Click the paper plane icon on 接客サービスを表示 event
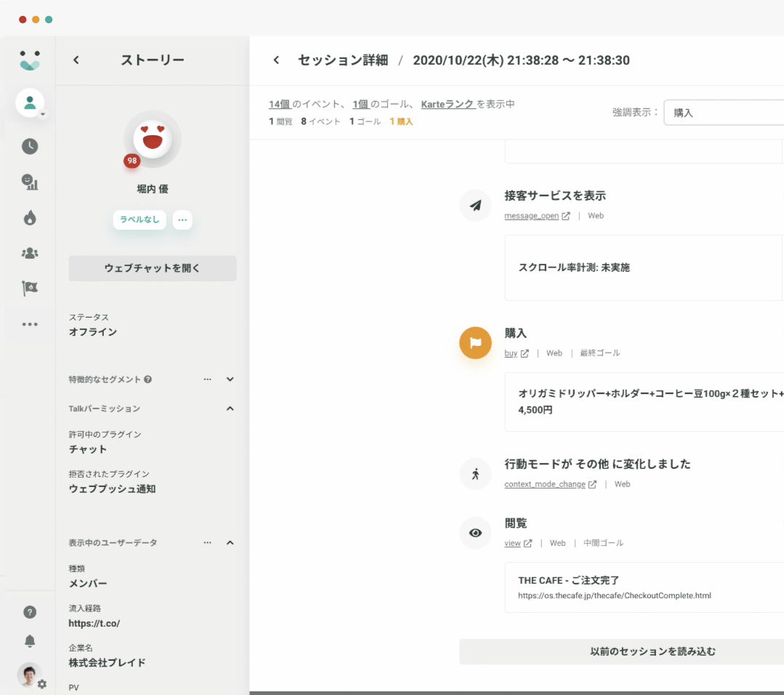Viewport: 784px width, 695px height. 475,206
